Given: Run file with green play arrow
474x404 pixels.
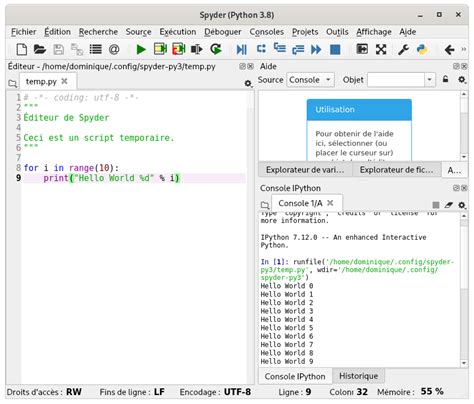Looking at the screenshot, I should tap(141, 50).
